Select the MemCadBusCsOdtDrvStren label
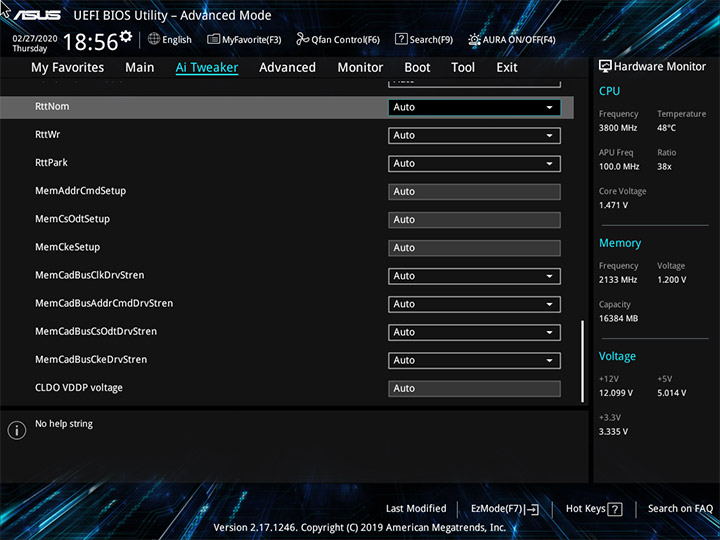Viewport: 720px width, 540px height. pos(96,331)
